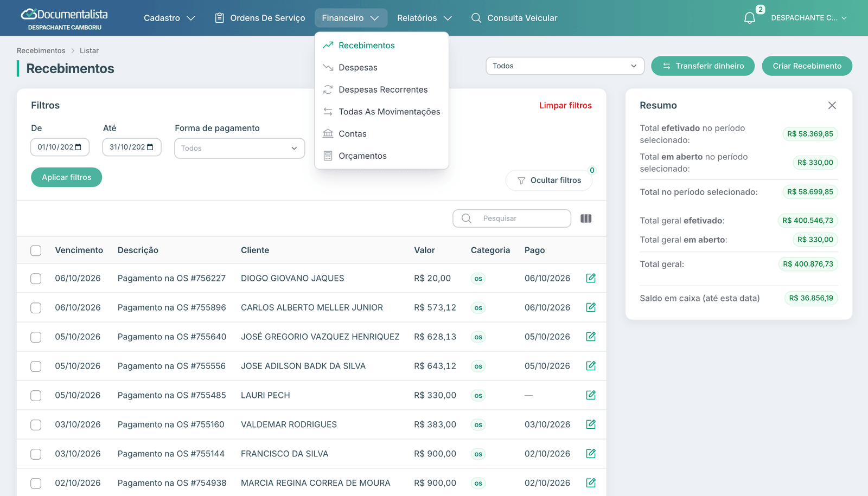
Task: Click the Consulta Veicular search icon
Action: [476, 18]
